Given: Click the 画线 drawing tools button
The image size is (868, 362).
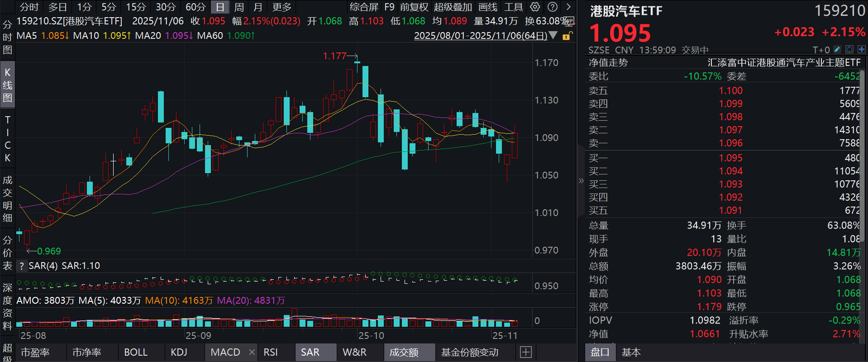Looking at the screenshot, I should 487,7.
